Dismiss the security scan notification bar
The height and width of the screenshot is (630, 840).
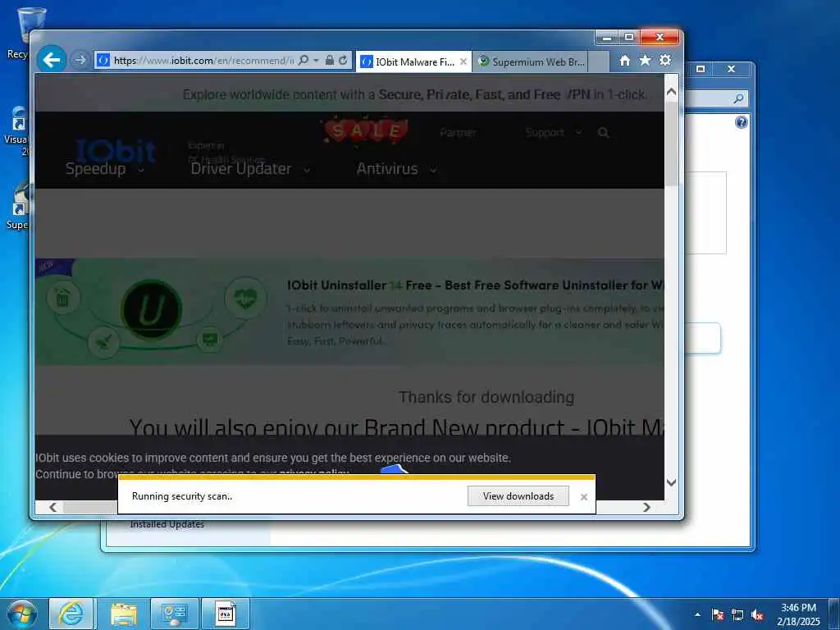click(584, 496)
